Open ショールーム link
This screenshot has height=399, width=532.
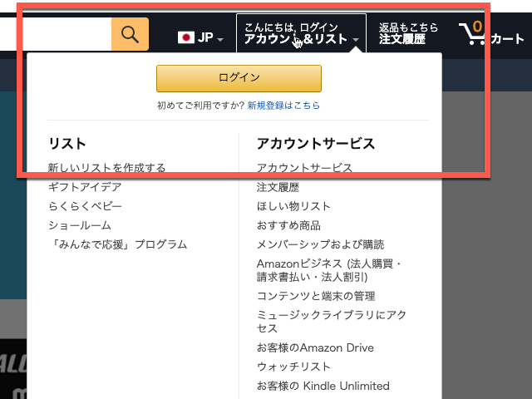point(80,225)
